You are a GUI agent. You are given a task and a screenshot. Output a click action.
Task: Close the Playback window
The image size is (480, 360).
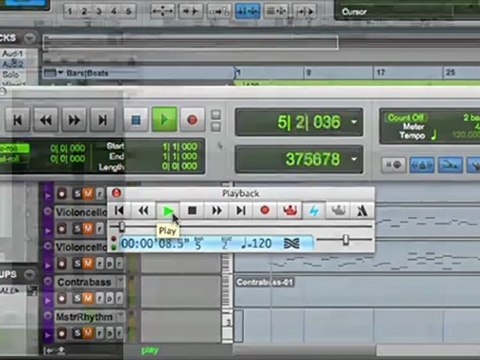[117, 193]
